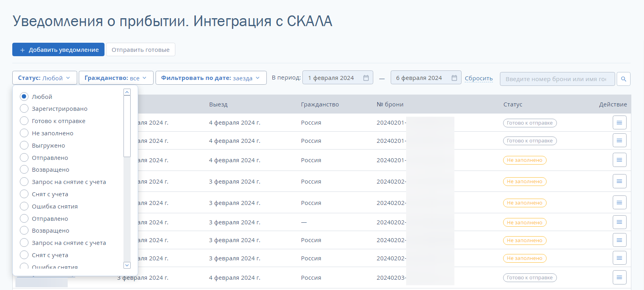
Task: Click up arrow of status list scrollbar
Action: pyautogui.click(x=127, y=92)
